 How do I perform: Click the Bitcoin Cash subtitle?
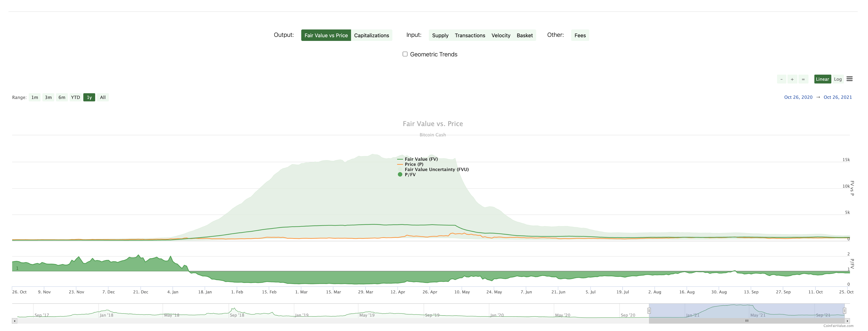click(x=433, y=135)
